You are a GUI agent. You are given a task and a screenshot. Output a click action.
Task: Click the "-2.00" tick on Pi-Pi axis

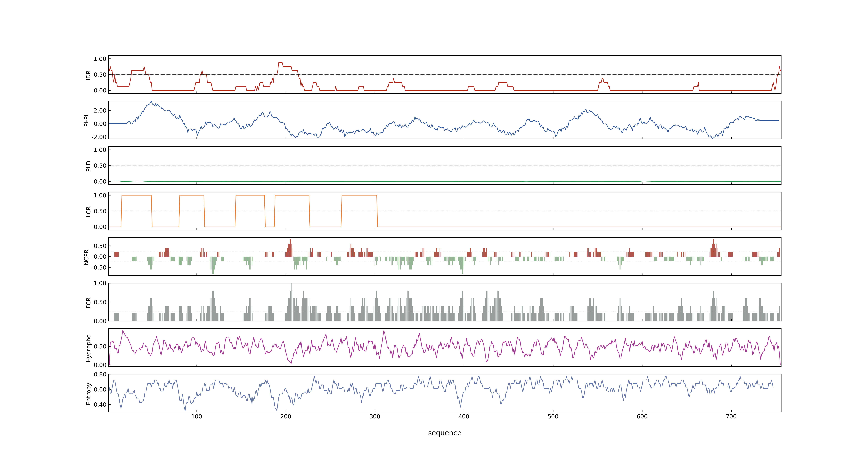(99, 137)
